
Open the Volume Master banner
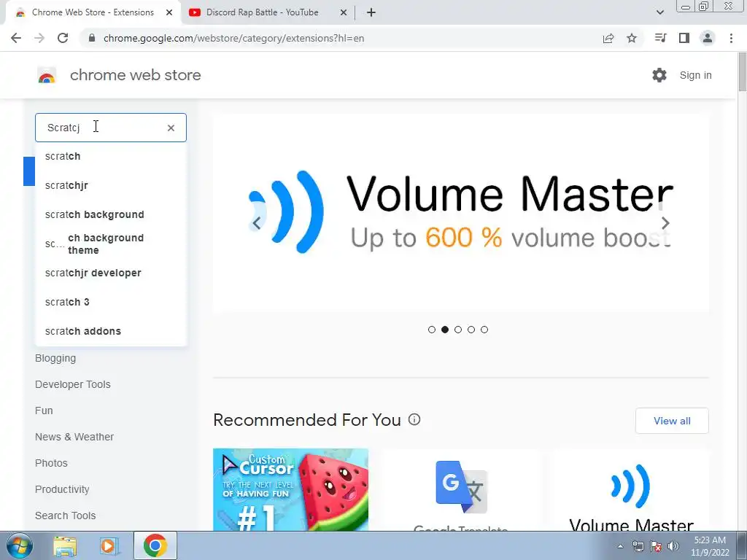click(x=461, y=213)
